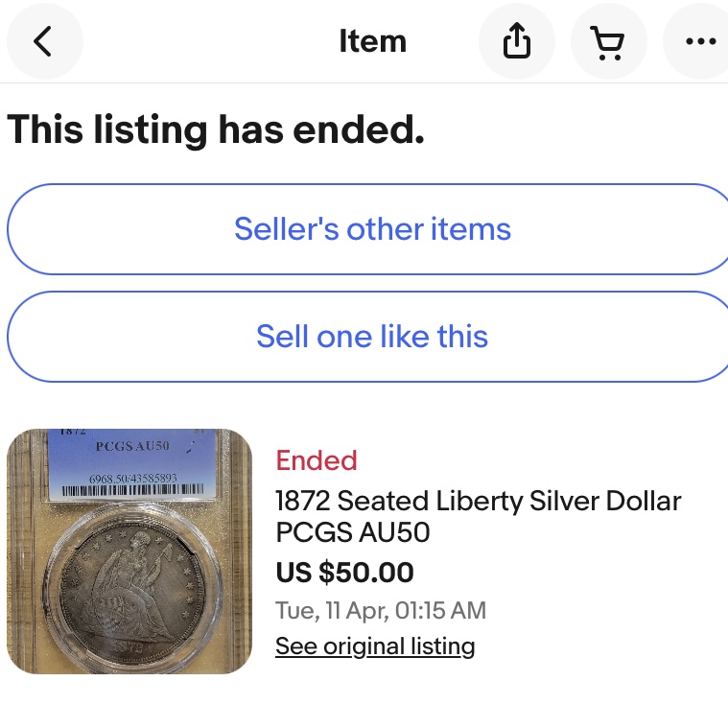
Task: Tap the barcode on the coin slab photo
Action: pyautogui.click(x=132, y=490)
